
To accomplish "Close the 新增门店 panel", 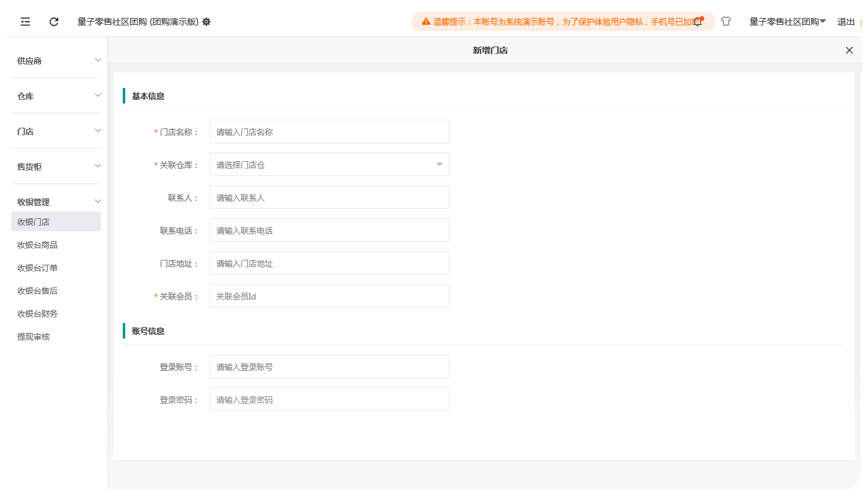I will pos(849,50).
